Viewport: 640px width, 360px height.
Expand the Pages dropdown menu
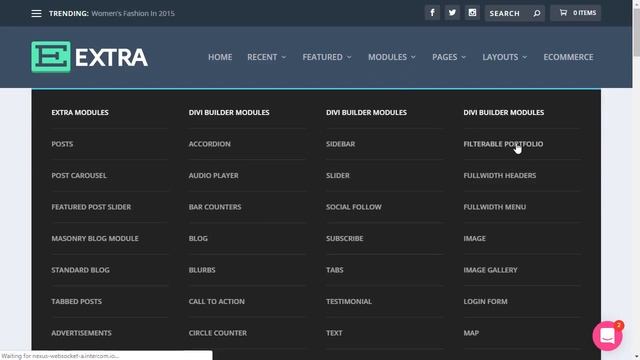tap(449, 57)
